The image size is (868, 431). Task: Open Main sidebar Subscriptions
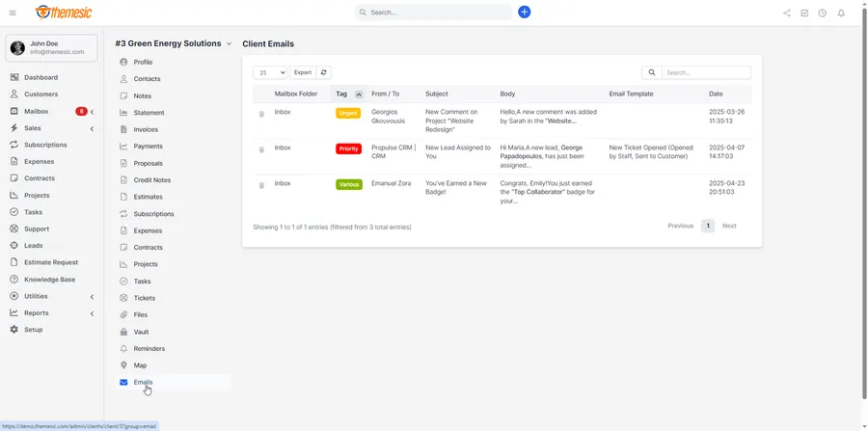pyautogui.click(x=45, y=145)
